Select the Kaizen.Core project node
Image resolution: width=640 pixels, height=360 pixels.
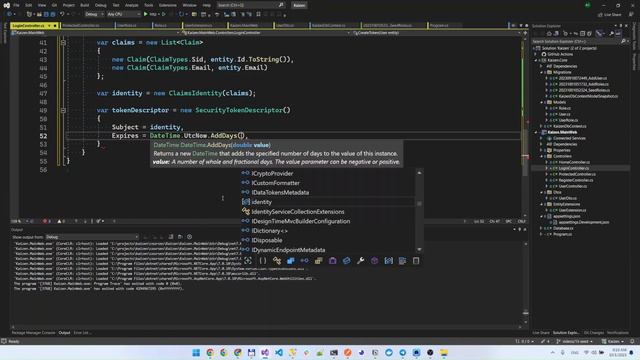[558, 60]
